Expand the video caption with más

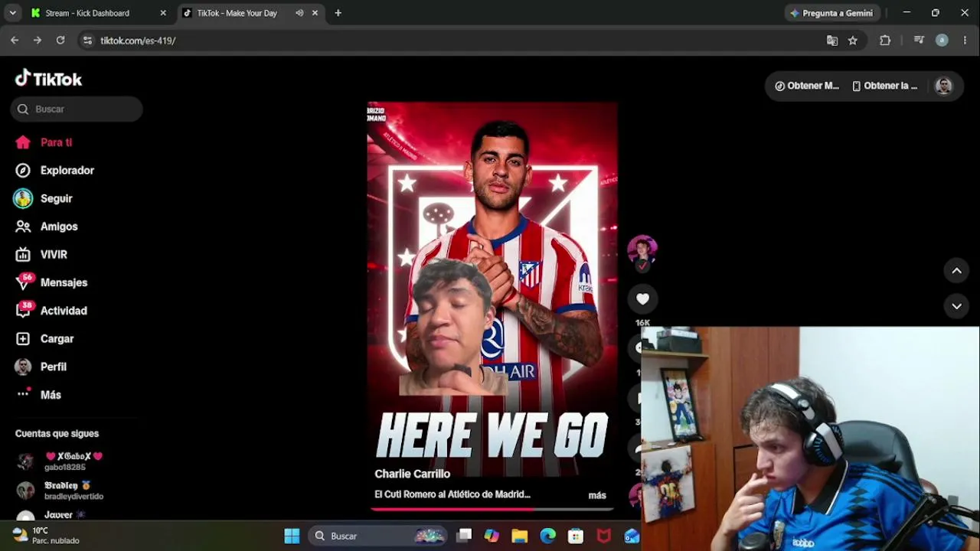[x=597, y=495]
